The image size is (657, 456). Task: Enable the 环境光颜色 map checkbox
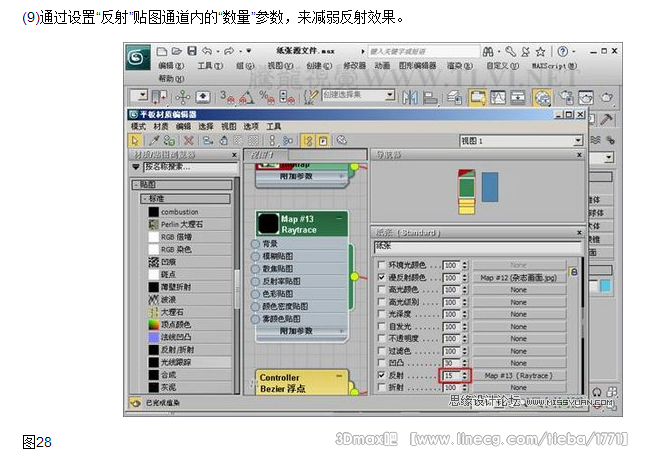pyautogui.click(x=381, y=265)
